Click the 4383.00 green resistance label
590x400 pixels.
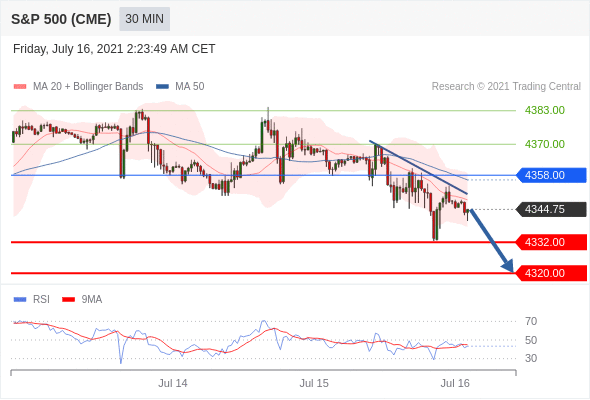point(544,110)
